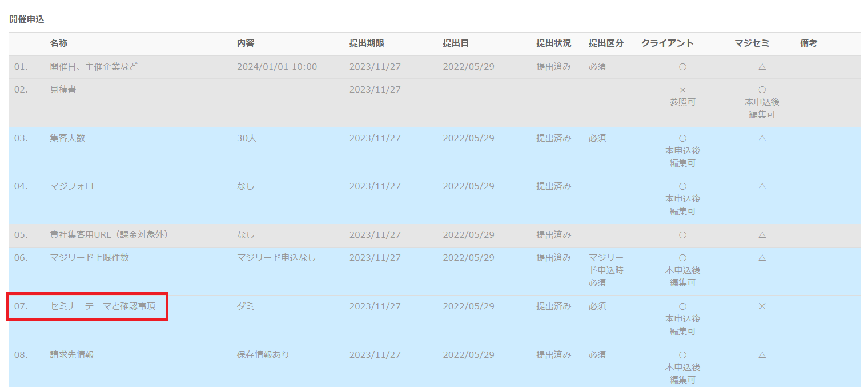868x387 pixels.
Task: Click the 開催日、主催企業など row name
Action: (x=94, y=67)
